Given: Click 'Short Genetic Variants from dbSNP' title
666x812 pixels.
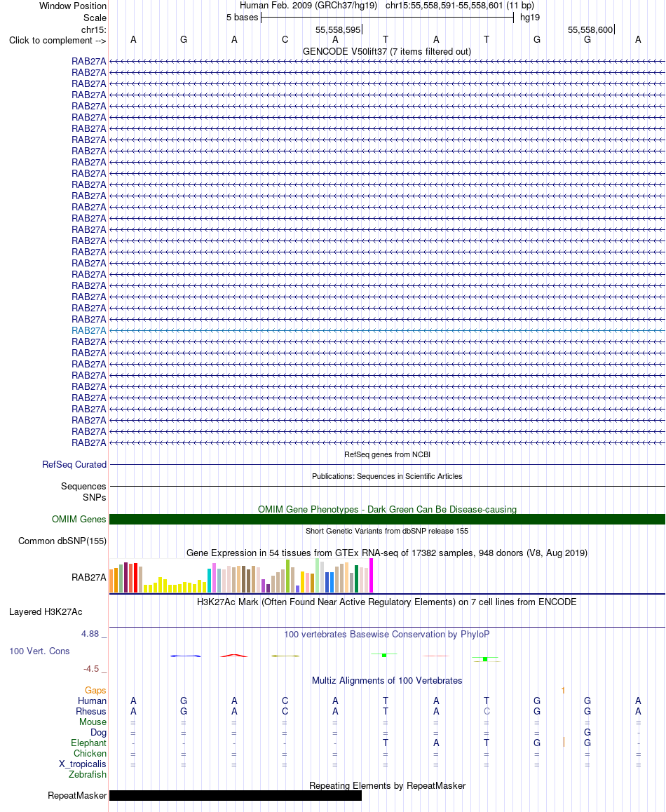Looking at the screenshot, I should click(x=387, y=531).
